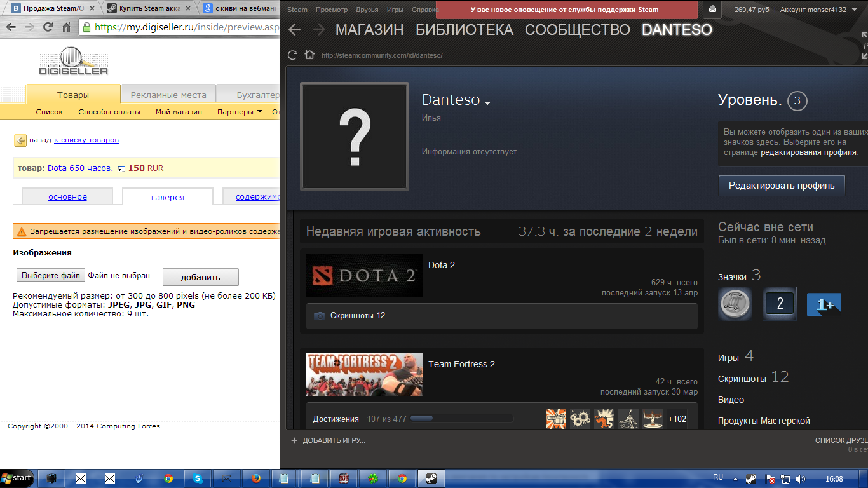Switch to the Товары tab
The height and width of the screenshot is (488, 868).
click(x=73, y=95)
